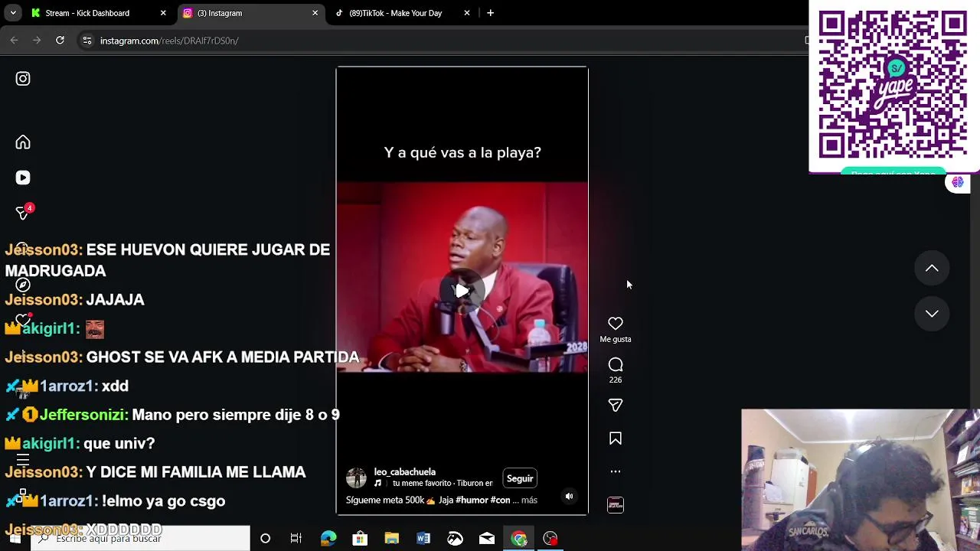Open Explore via the compass icon
The width and height of the screenshot is (980, 551).
(23, 285)
